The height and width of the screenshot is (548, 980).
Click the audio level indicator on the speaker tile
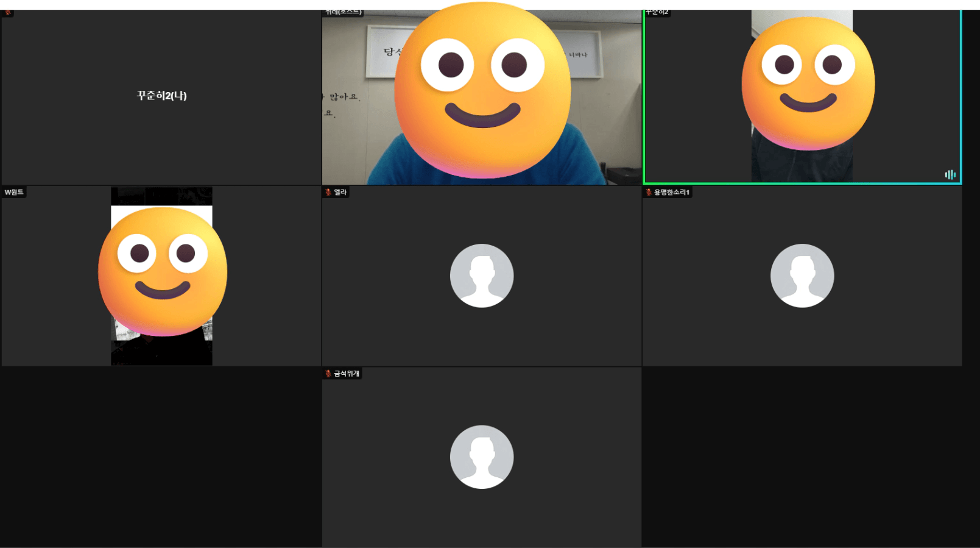tap(950, 175)
